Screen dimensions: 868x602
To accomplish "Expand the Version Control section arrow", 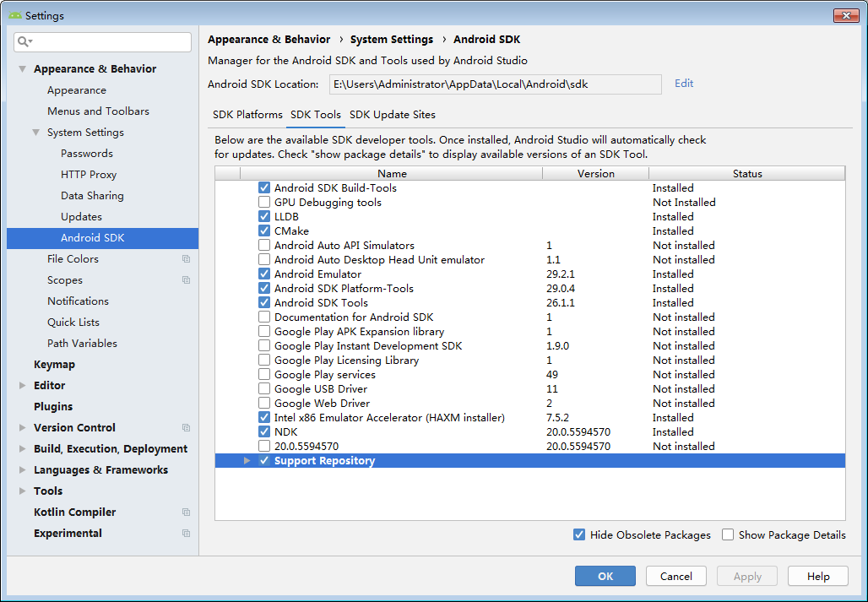I will (x=22, y=428).
